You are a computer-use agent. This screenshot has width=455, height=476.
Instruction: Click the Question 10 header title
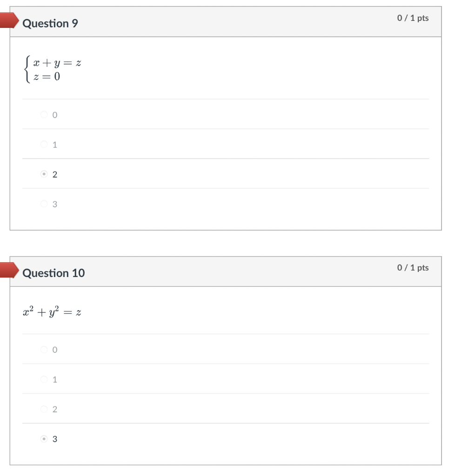(x=54, y=273)
